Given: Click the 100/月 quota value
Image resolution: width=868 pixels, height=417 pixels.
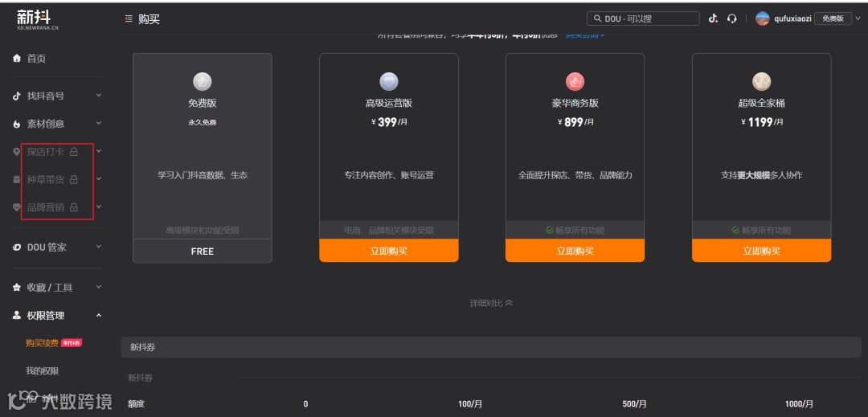Looking at the screenshot, I should pos(470,404).
